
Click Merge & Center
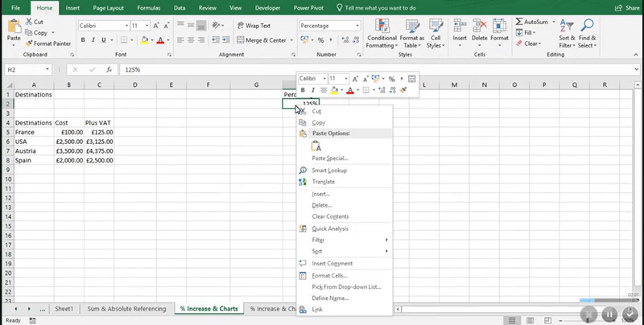point(263,39)
